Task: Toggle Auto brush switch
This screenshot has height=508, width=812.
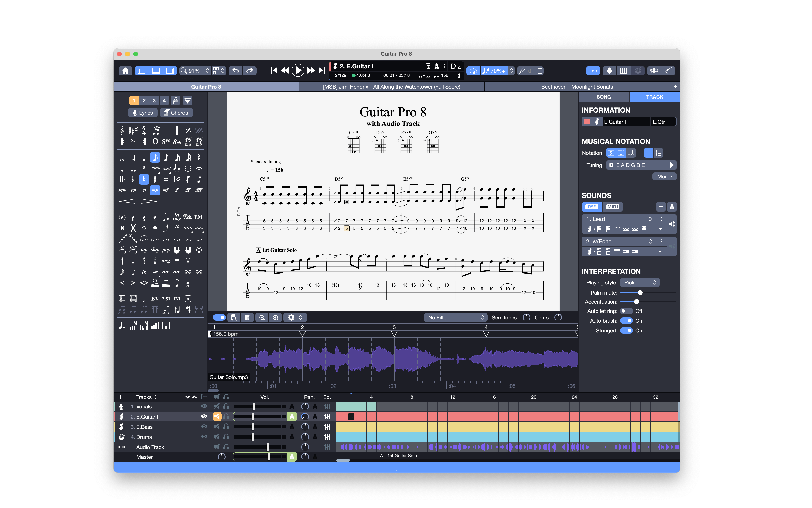Action: point(626,321)
